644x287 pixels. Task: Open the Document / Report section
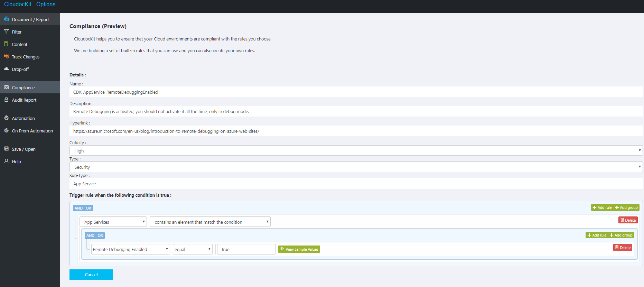pyautogui.click(x=30, y=19)
